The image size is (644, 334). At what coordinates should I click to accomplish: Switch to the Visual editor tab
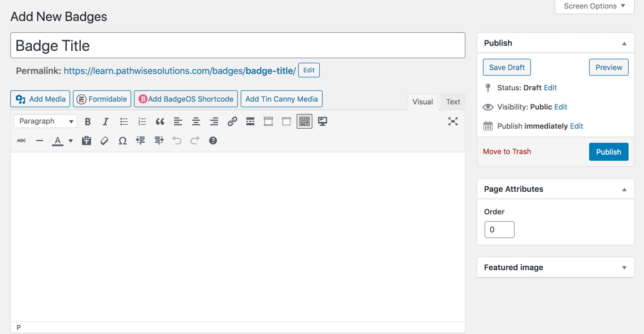[x=423, y=102]
